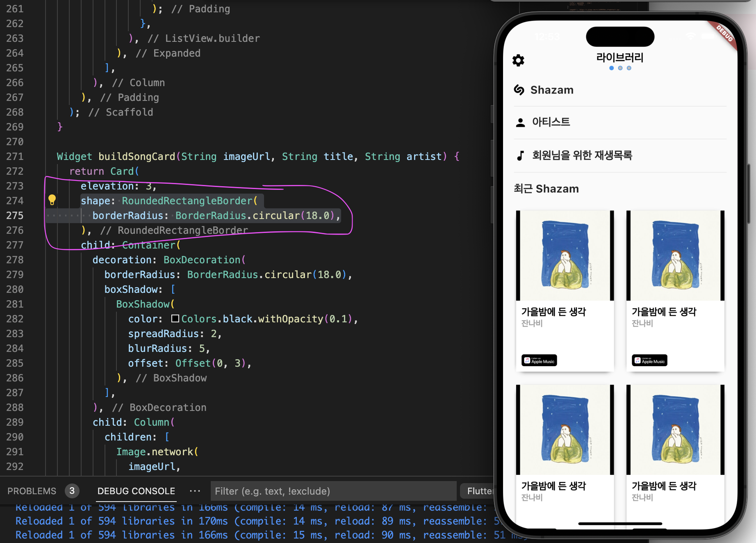Click 'spreadRadius: 2,' code text
This screenshot has width=756, height=543.
point(175,333)
